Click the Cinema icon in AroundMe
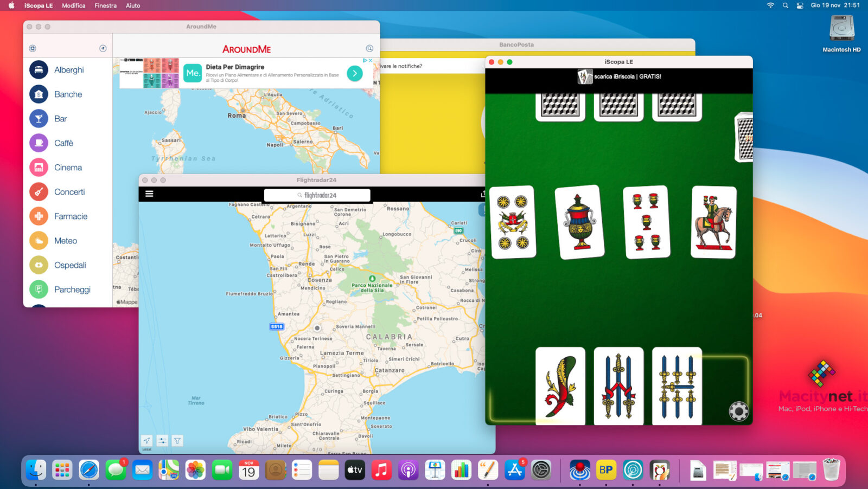The width and height of the screenshot is (868, 489). 39,167
